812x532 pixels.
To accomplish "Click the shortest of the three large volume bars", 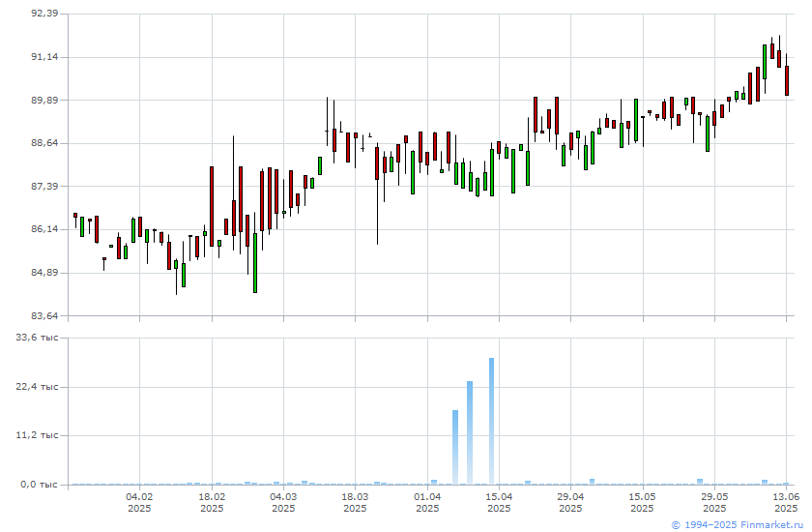I will pos(455,448).
